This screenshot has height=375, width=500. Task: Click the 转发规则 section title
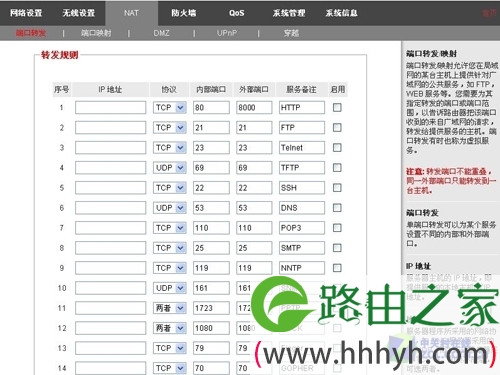tap(60, 55)
